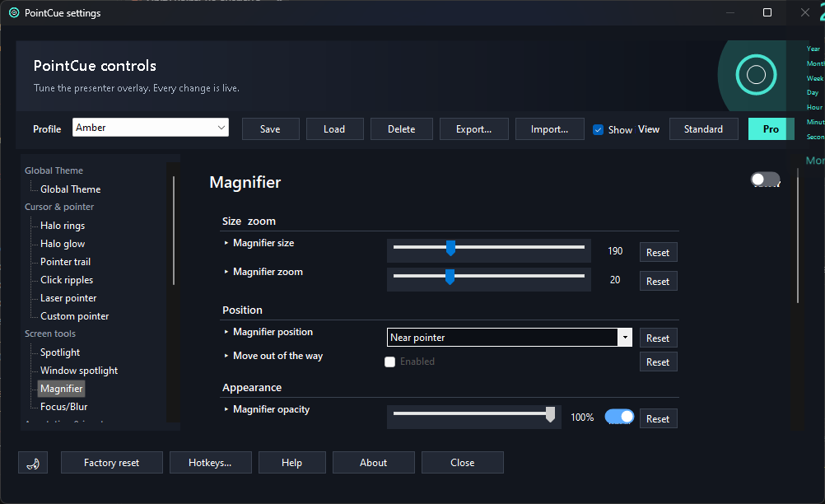Click the PointCue ring logo in header
The image size is (825, 504).
point(756,75)
